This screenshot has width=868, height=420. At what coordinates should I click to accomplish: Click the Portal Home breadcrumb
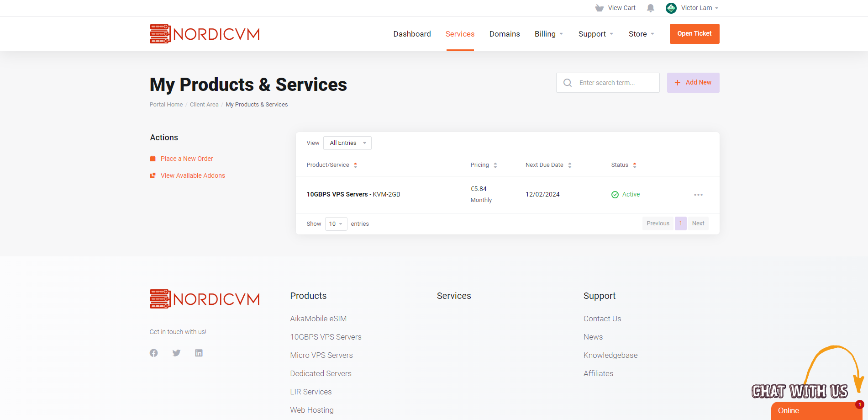pyautogui.click(x=166, y=105)
